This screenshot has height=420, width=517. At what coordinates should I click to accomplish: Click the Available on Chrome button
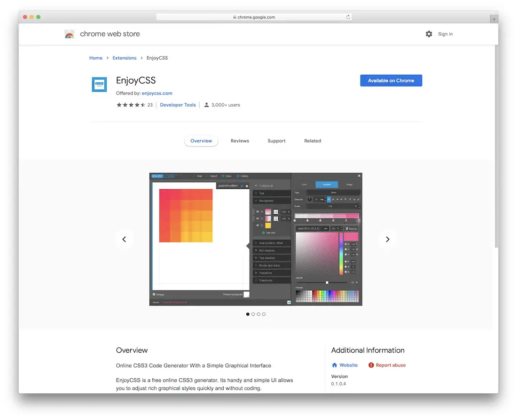click(x=391, y=80)
